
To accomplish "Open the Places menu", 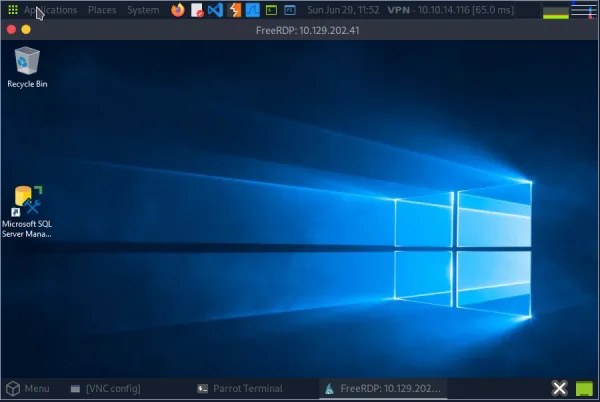I will click(102, 10).
